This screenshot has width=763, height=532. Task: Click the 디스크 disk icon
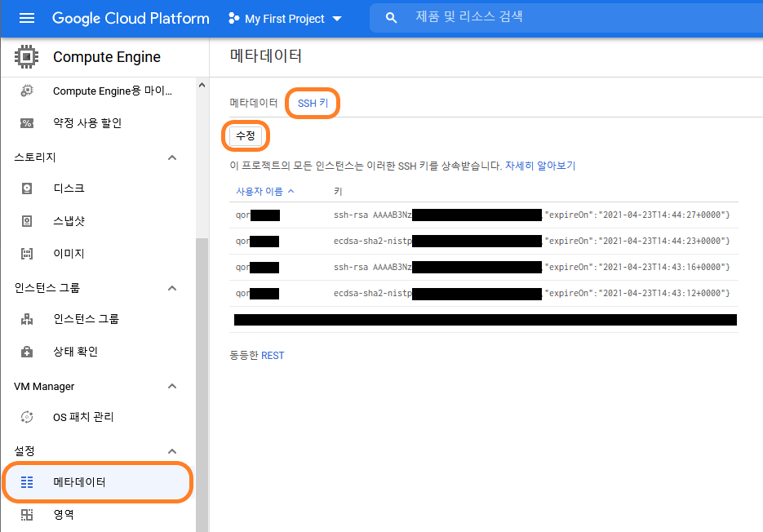tap(27, 188)
